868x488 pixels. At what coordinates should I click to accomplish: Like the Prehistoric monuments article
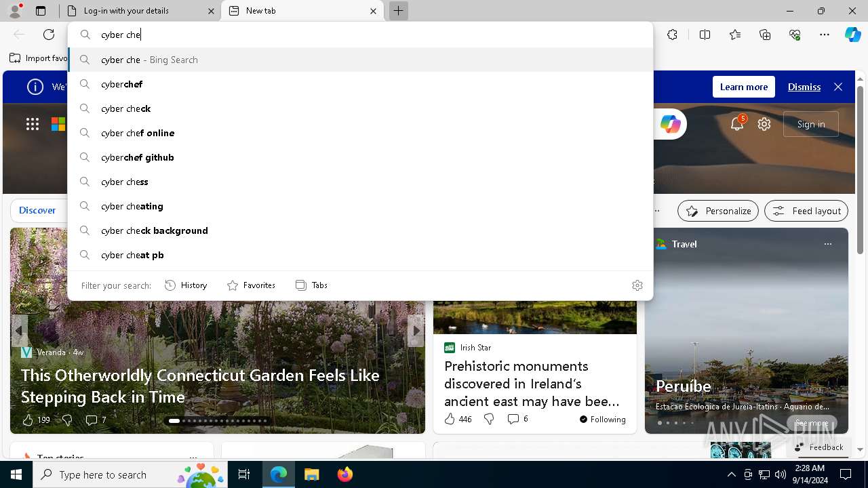tap(458, 420)
